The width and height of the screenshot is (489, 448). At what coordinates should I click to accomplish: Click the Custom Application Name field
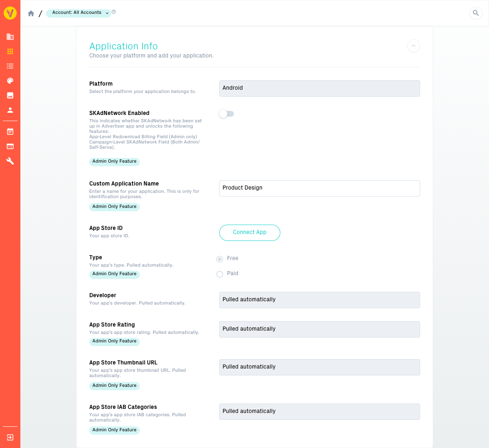point(319,188)
